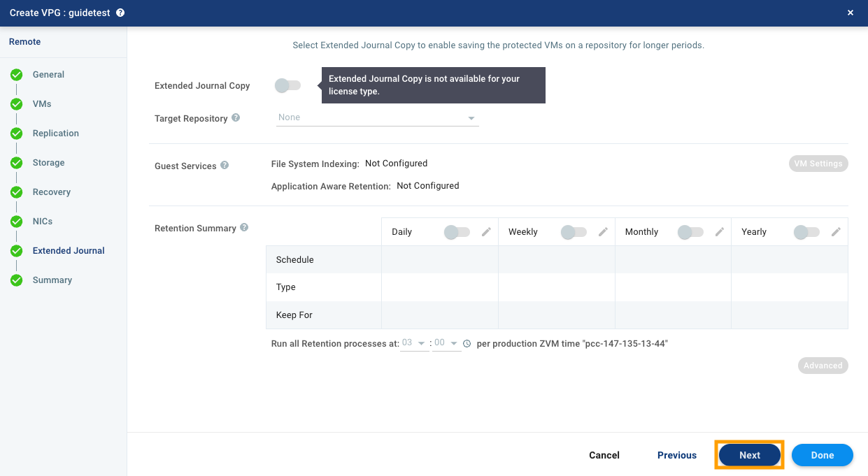Screen dimensions: 868x476
Task: Edit the Yearly retention settings pencil
Action: click(836, 232)
